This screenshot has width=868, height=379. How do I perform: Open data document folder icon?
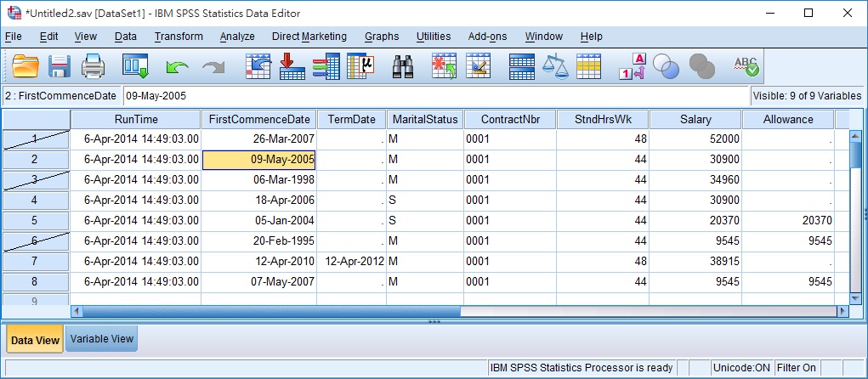point(26,65)
